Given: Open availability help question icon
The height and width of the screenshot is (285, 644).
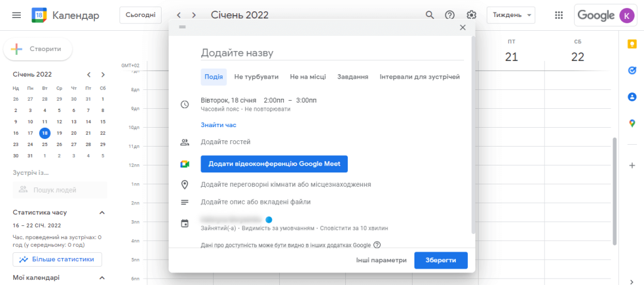Looking at the screenshot, I should tap(377, 245).
